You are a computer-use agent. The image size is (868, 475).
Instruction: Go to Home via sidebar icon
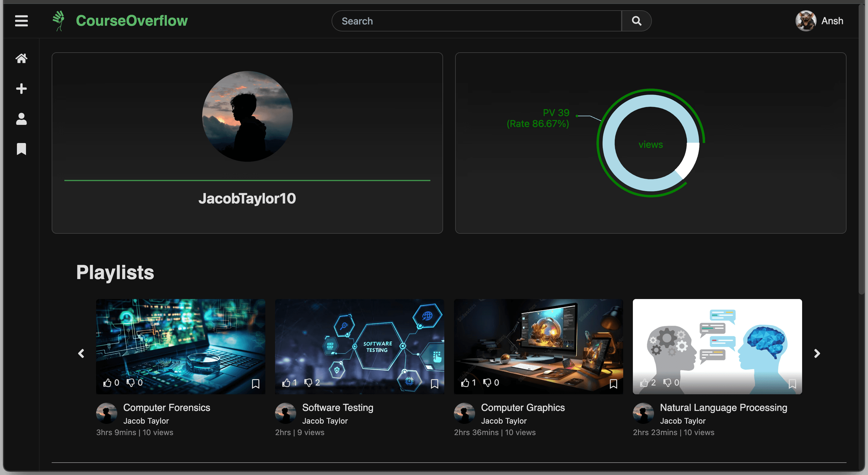pos(21,59)
